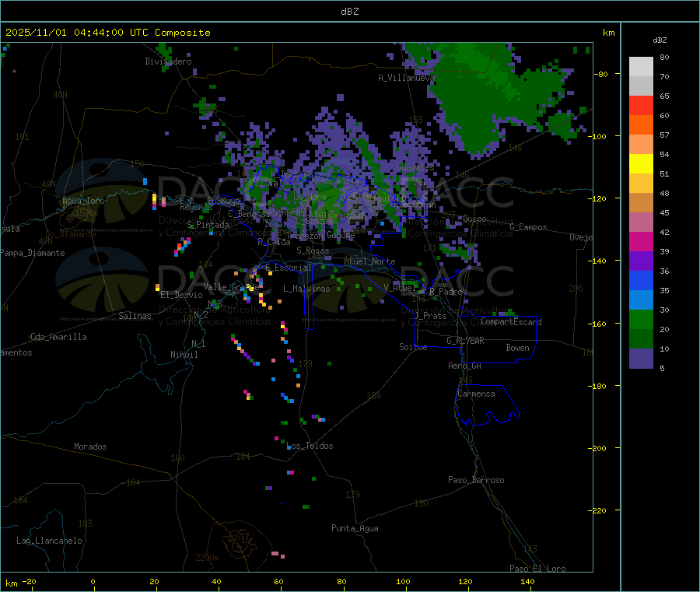The height and width of the screenshot is (592, 700).
Task: Click the El_Desvio map label
Action: 182,295
